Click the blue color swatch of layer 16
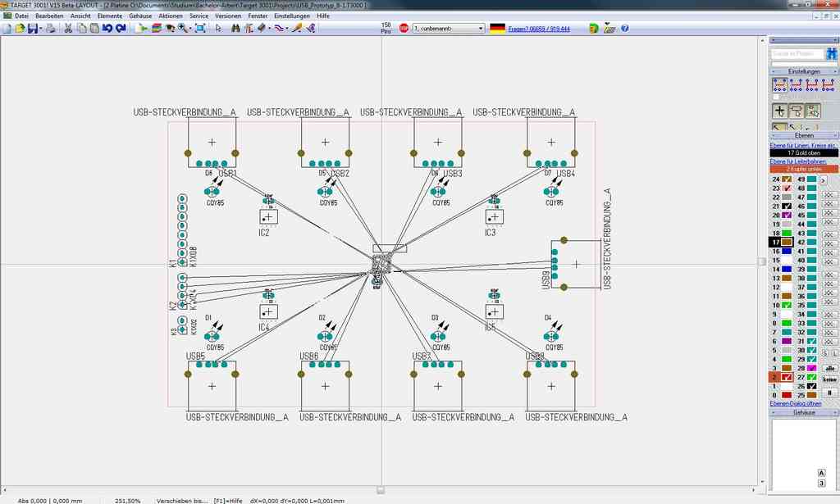Image resolution: width=840 pixels, height=504 pixels. coord(787,251)
